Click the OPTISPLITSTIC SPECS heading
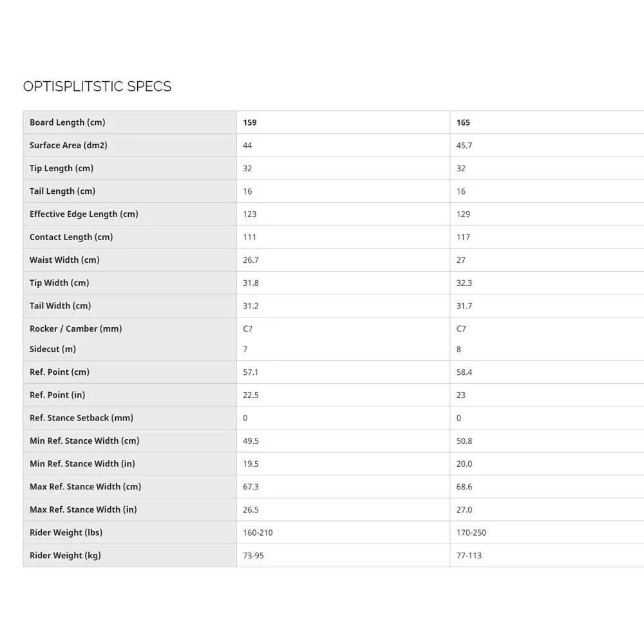 pos(97,86)
